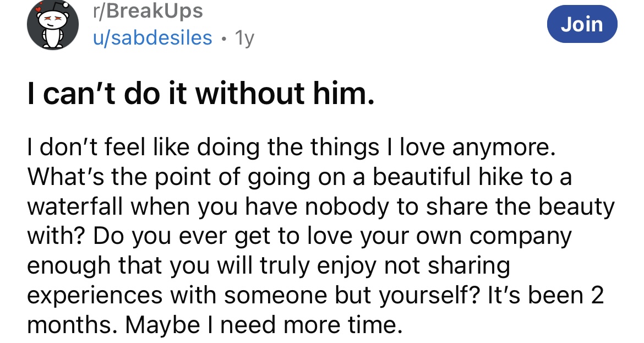Click the 'waterfall when you have nobody' line
644x343 pixels.
[321, 207]
